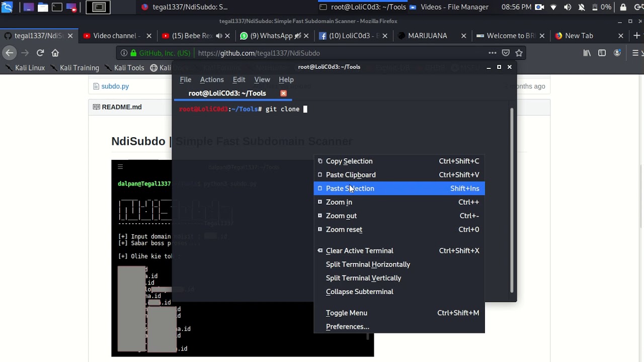
Task: Open terminal File menu
Action: (x=186, y=79)
